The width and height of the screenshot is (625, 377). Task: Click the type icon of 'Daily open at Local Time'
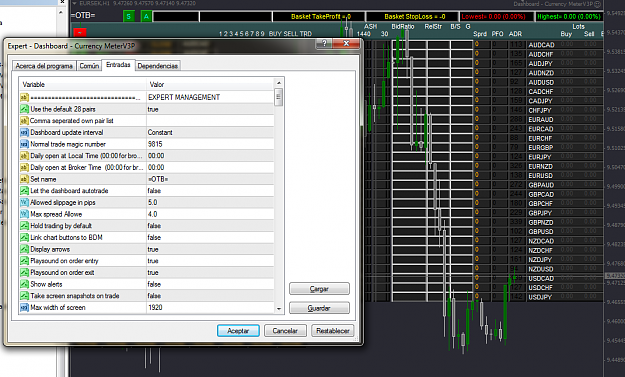tap(24, 156)
